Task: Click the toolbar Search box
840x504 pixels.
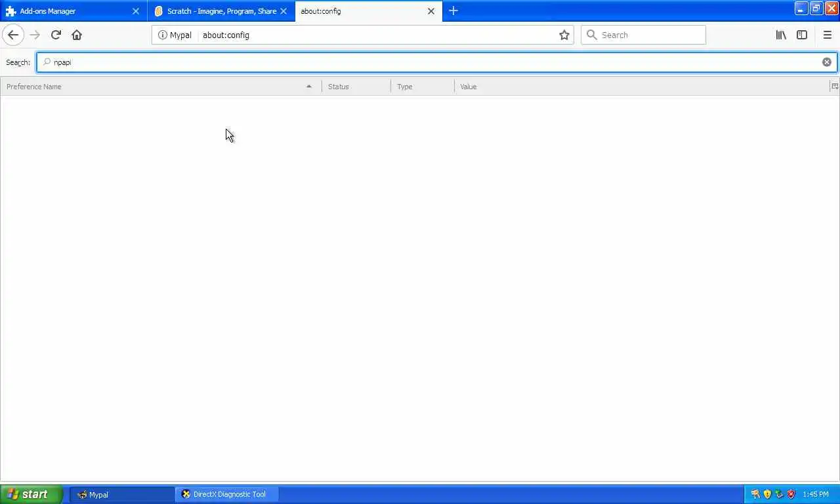Action: point(643,35)
